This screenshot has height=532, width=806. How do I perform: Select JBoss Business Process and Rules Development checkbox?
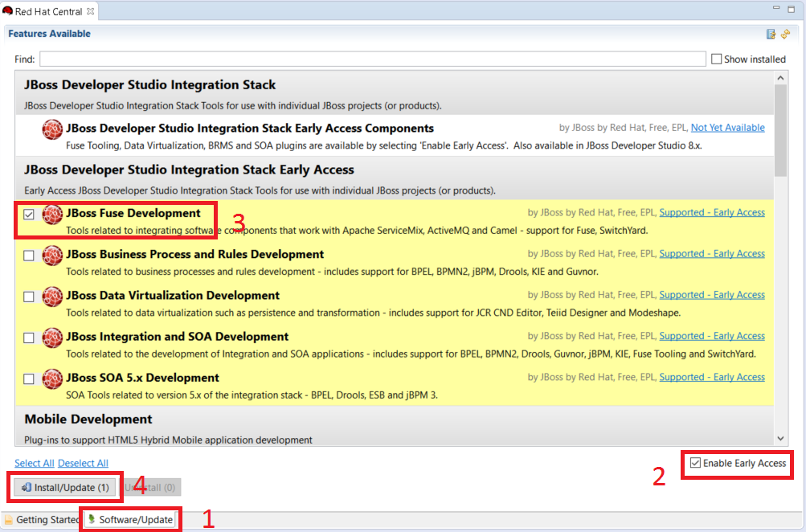click(x=29, y=256)
